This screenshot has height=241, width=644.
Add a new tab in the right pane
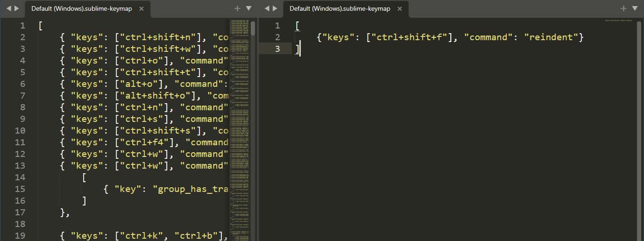[623, 8]
